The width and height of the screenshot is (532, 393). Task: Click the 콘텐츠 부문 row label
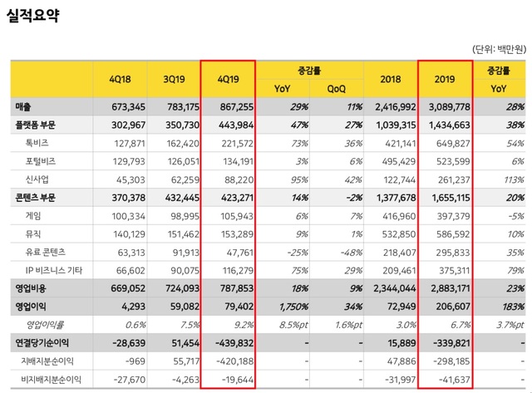point(38,197)
